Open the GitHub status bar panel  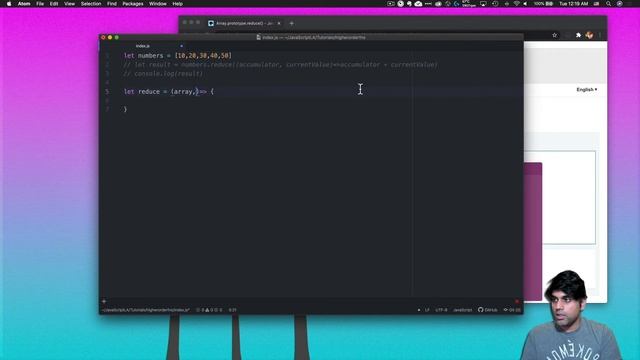coord(488,310)
